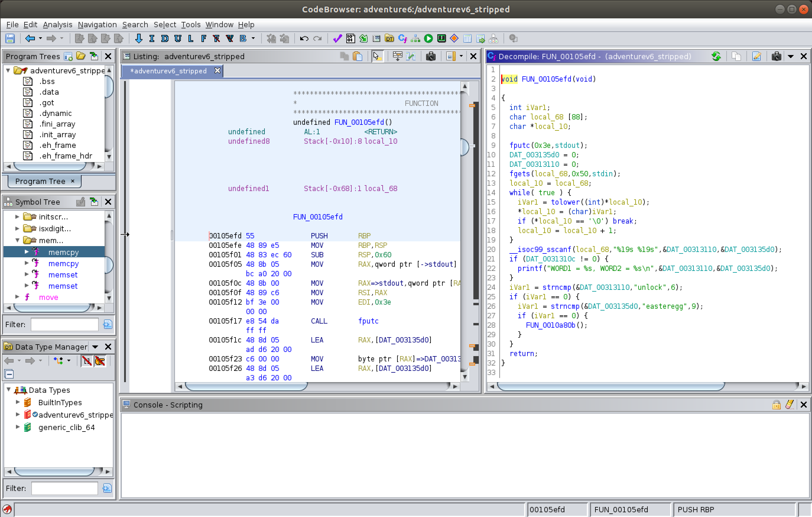Click the Save program icon
The image size is (812, 517).
[10, 38]
